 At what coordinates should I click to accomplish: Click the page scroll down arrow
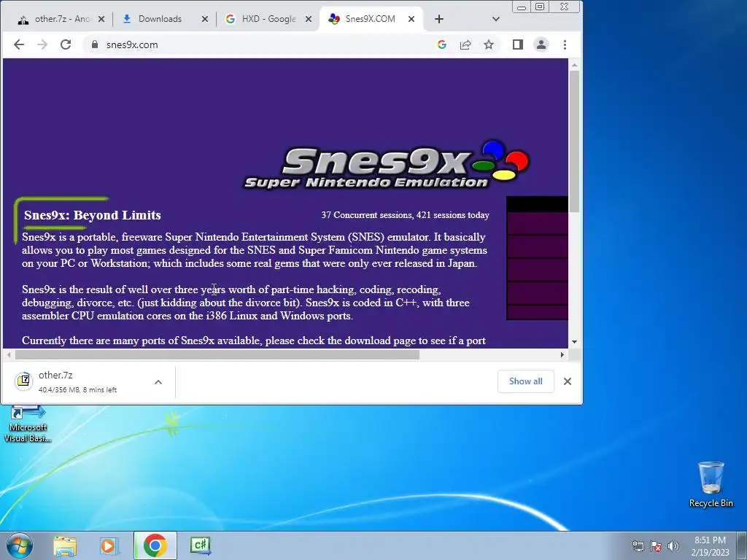(x=574, y=341)
